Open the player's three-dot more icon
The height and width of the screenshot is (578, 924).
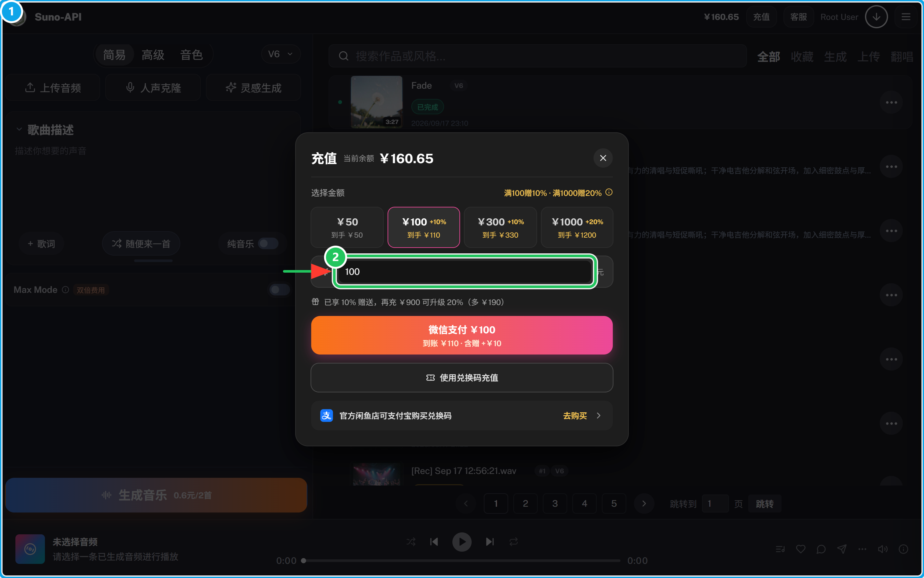pyautogui.click(x=862, y=549)
